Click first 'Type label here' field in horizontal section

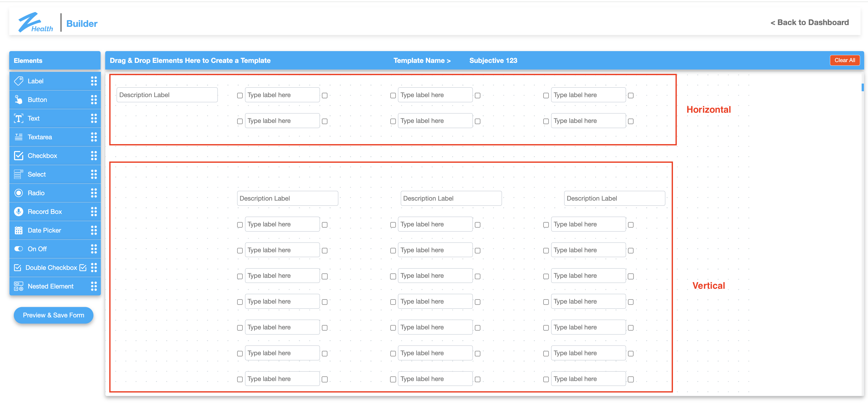pos(282,95)
